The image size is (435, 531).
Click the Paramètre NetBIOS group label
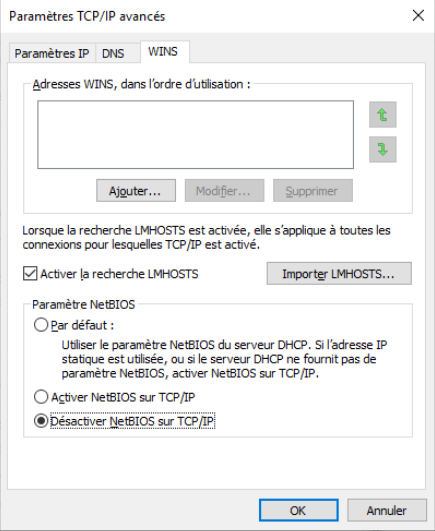[83, 304]
